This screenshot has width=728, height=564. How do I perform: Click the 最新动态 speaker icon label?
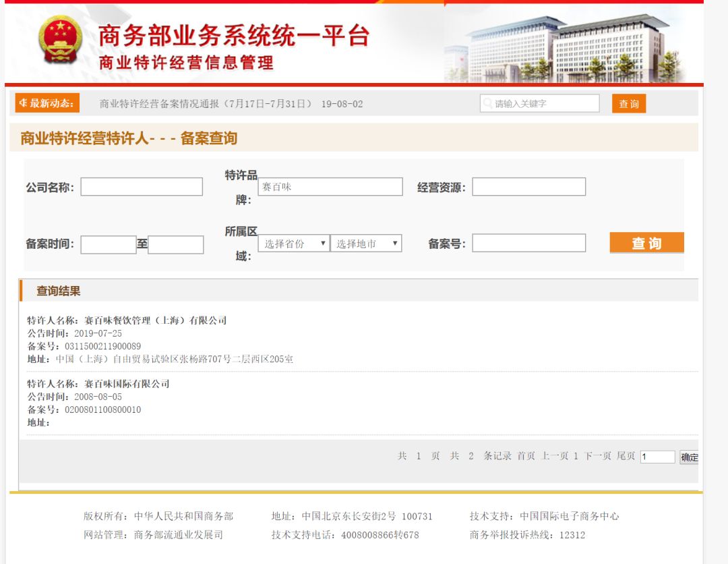[47, 103]
